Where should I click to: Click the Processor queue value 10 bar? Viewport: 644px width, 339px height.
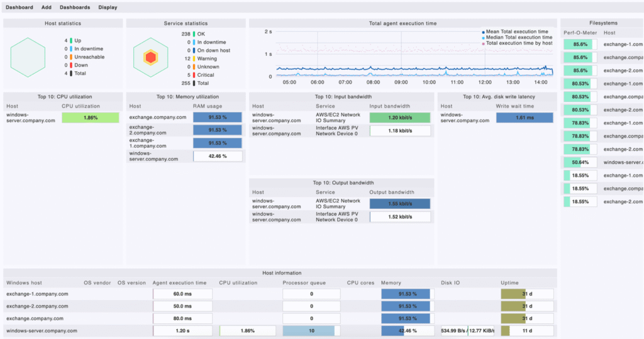(311, 331)
